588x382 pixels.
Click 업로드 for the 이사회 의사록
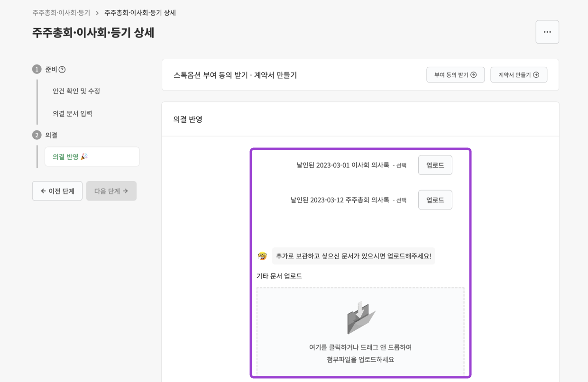coord(435,165)
